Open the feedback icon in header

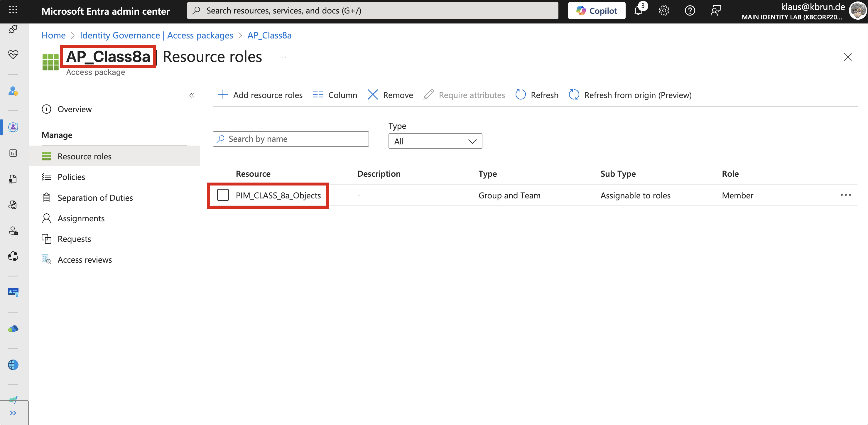pos(715,11)
